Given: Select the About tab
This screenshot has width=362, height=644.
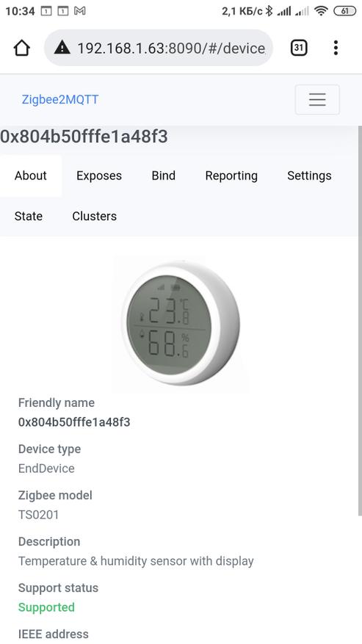Looking at the screenshot, I should click(31, 176).
